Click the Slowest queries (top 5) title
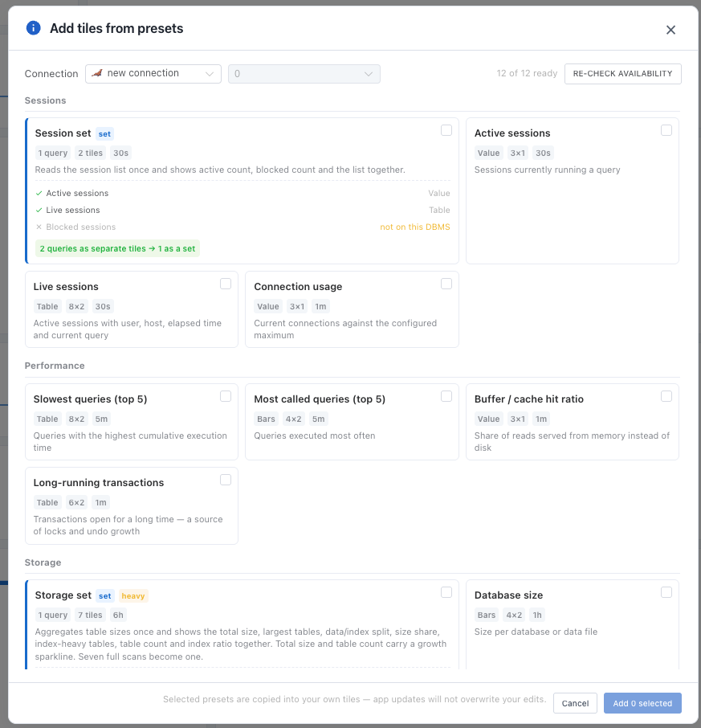Screen dimensions: 701x728 point(90,399)
